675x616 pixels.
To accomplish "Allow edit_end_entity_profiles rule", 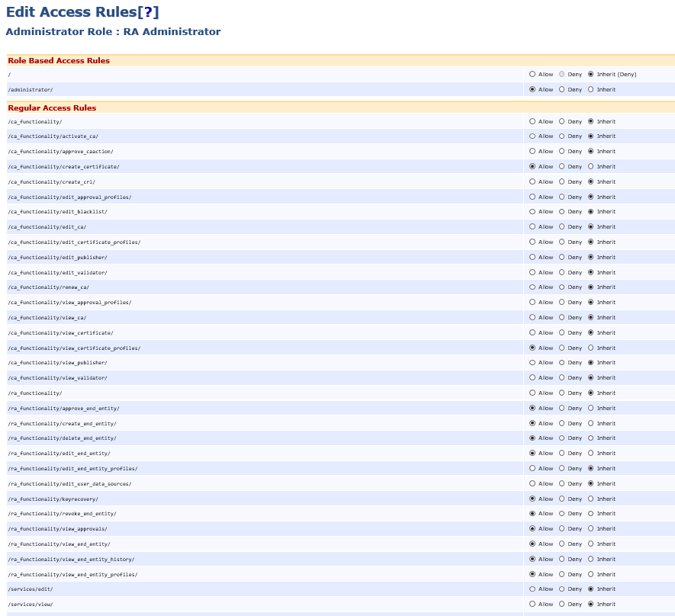I will tap(532, 468).
